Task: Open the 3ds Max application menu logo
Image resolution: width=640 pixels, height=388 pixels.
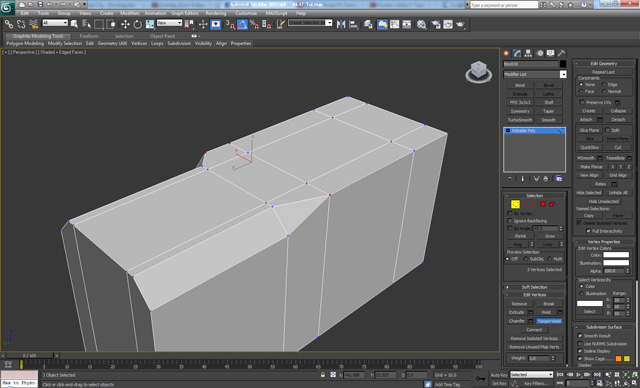Action: tap(7, 7)
